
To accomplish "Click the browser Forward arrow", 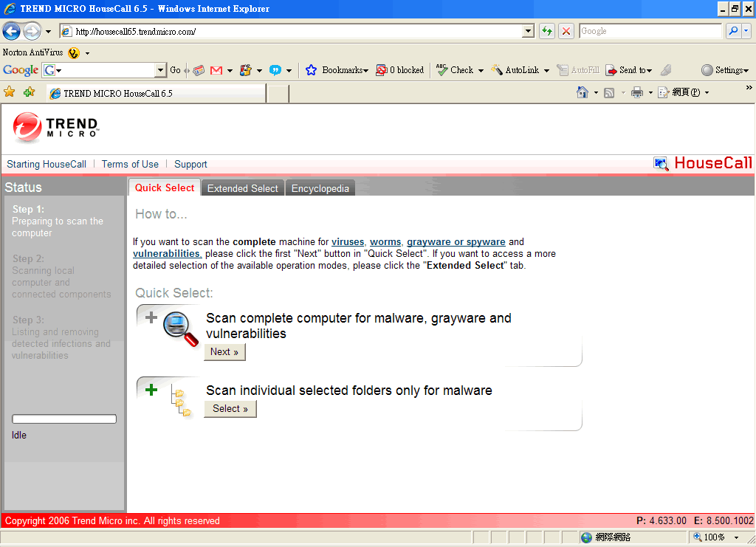I will 32,31.
